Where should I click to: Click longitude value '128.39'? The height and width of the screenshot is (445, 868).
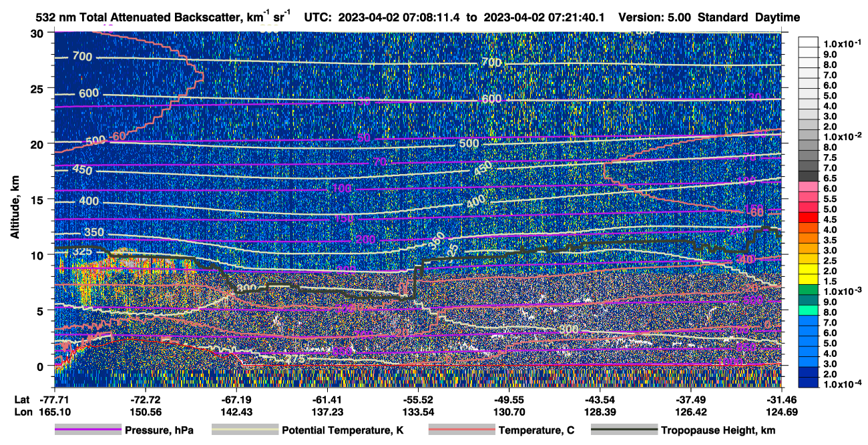pyautogui.click(x=599, y=412)
